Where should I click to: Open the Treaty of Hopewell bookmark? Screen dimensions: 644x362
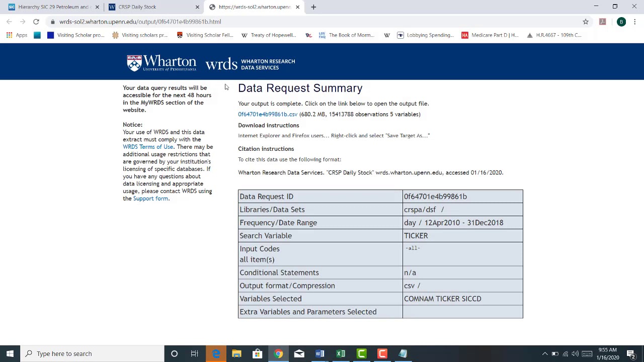(269, 35)
